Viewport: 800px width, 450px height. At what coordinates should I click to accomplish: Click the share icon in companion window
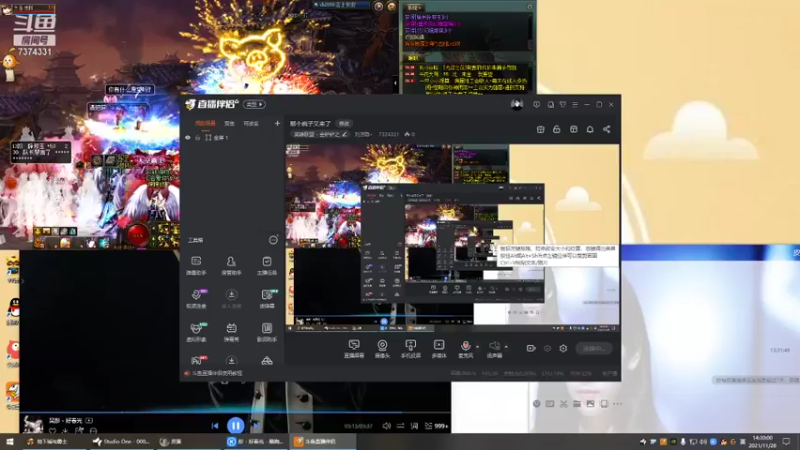607,130
